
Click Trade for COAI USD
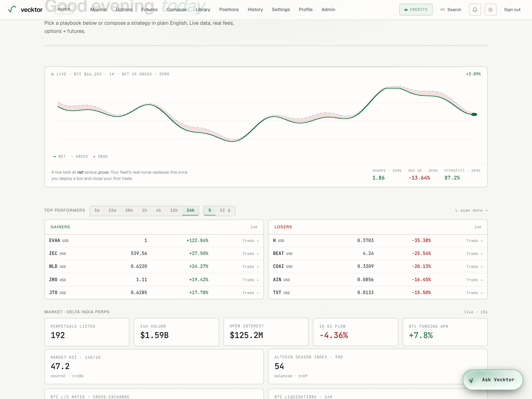click(x=475, y=267)
